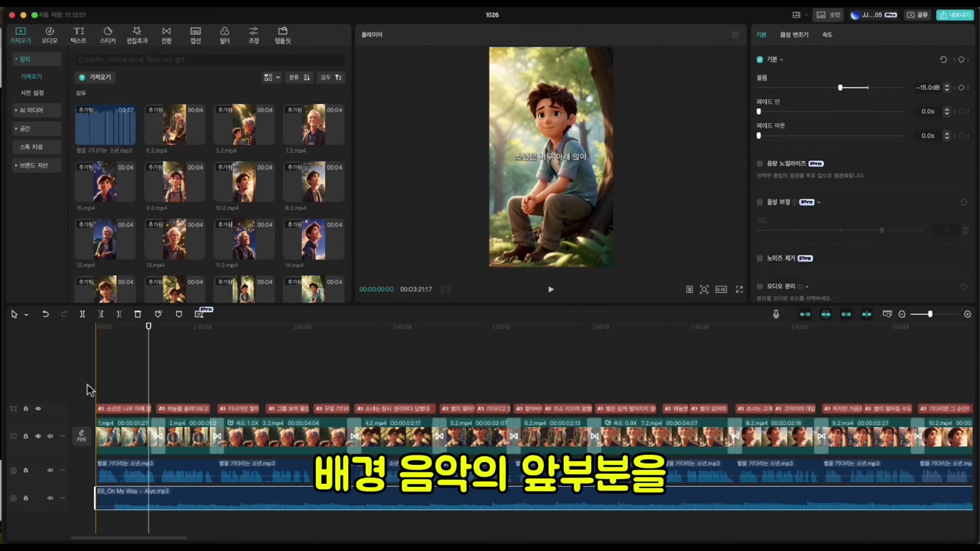Click the 페이드 인 slider handle

coord(759,112)
